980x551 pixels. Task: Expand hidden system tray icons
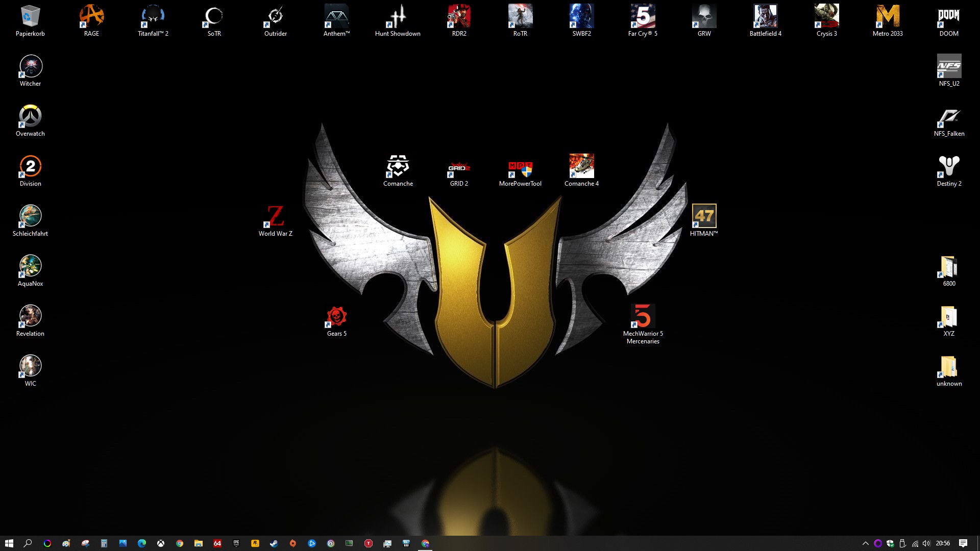pyautogui.click(x=865, y=543)
